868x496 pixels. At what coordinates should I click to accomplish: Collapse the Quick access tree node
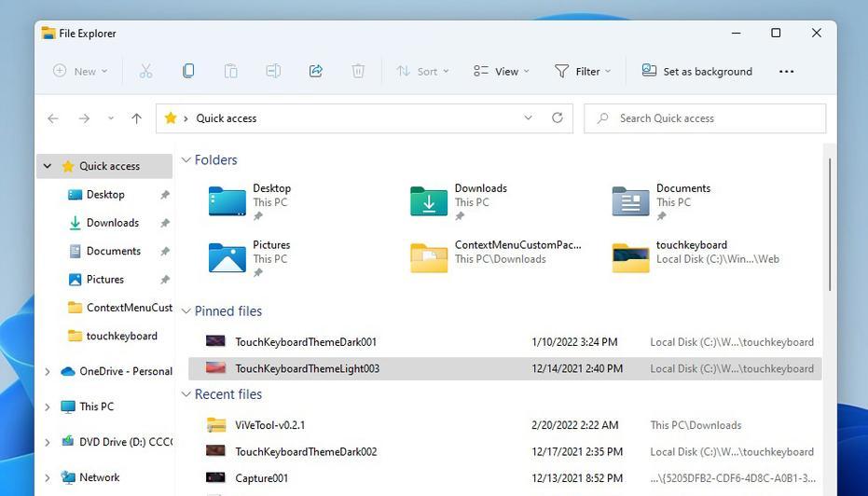[x=48, y=166]
